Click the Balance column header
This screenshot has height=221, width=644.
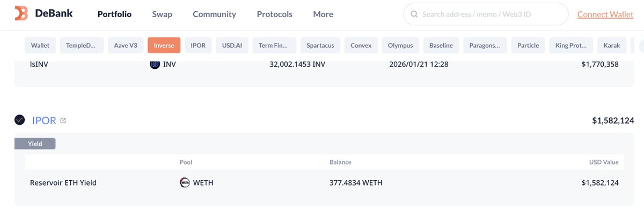[340, 162]
